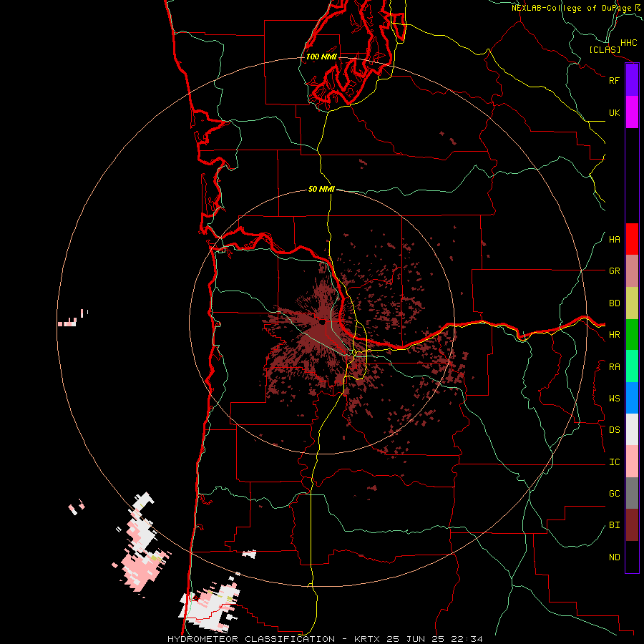Click the radar site center dot
Viewport: 644px width, 644px height.
(x=323, y=323)
